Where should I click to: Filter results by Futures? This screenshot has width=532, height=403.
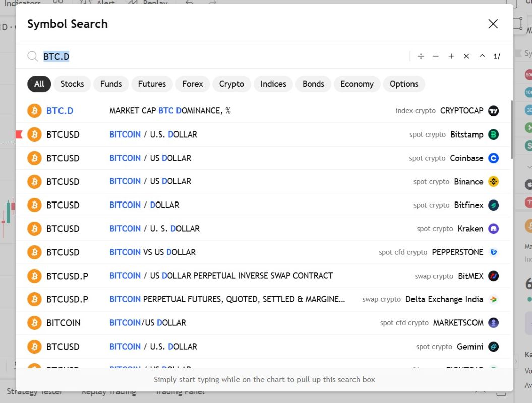(x=152, y=84)
